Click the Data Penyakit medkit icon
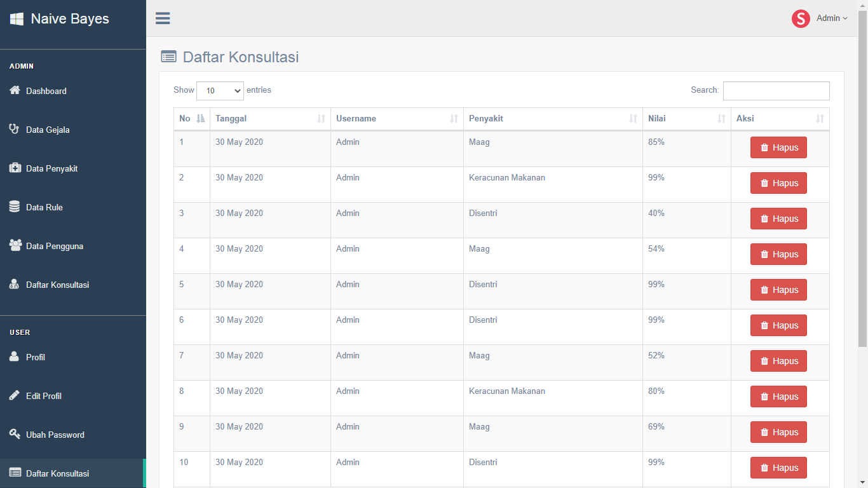The image size is (868, 488). click(x=15, y=168)
